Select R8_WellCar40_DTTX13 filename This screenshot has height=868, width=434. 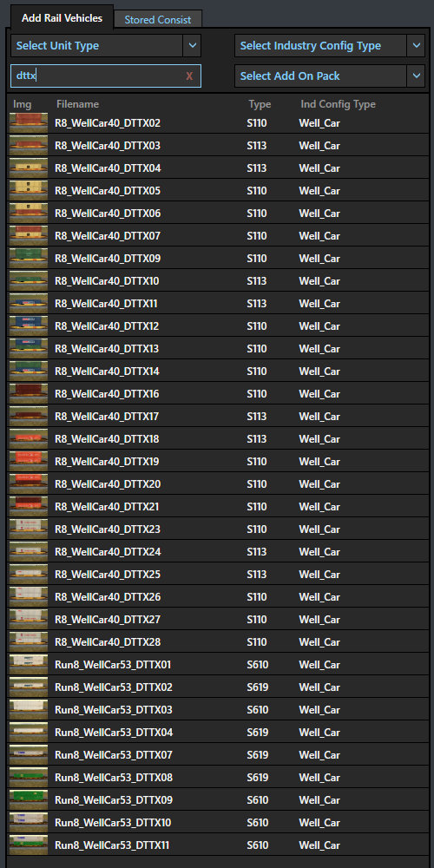[107, 349]
